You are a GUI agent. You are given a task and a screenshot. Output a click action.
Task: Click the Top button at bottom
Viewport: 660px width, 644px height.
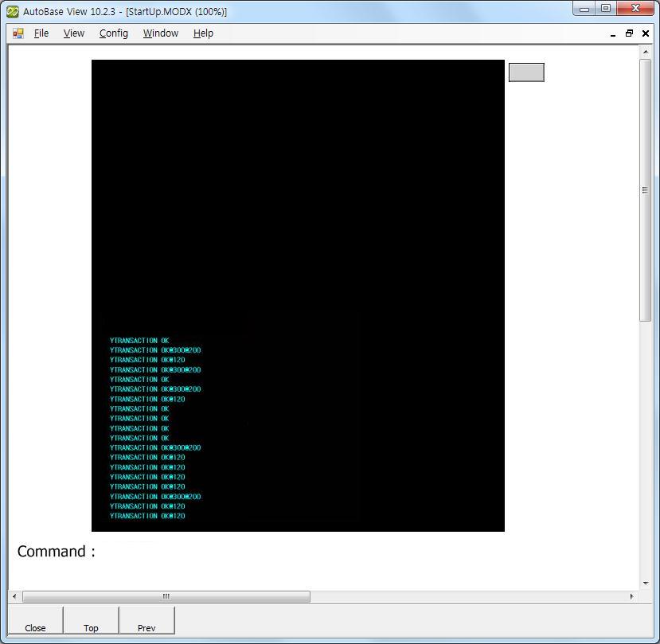91,620
